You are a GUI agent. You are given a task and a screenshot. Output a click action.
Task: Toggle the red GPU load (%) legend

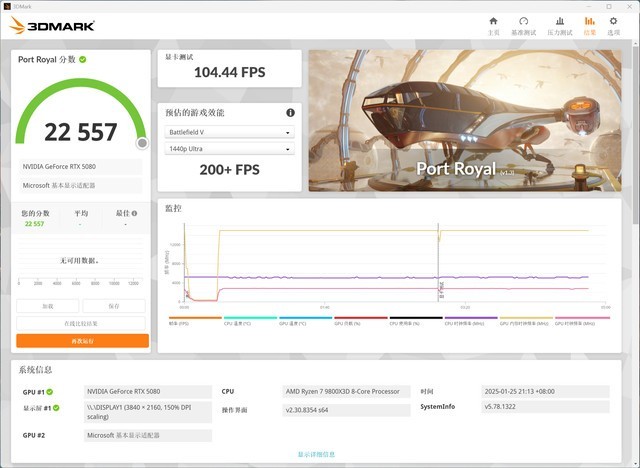click(x=360, y=320)
